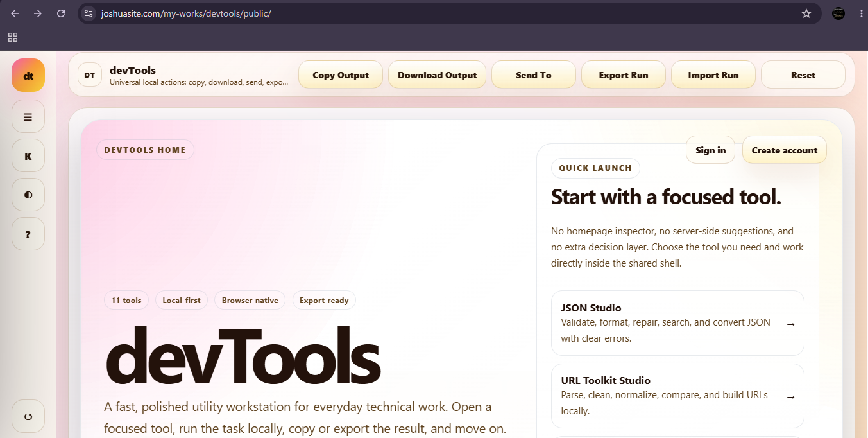Click the Download Output button

[437, 75]
